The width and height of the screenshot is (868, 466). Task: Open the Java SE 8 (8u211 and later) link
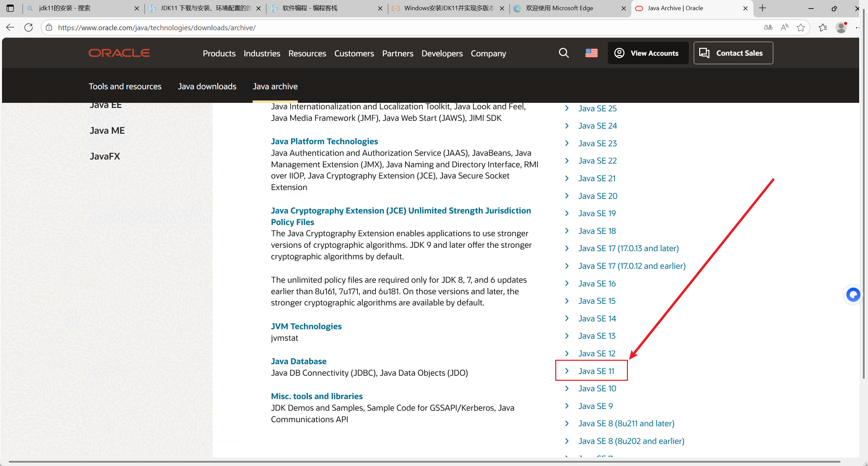(x=626, y=424)
